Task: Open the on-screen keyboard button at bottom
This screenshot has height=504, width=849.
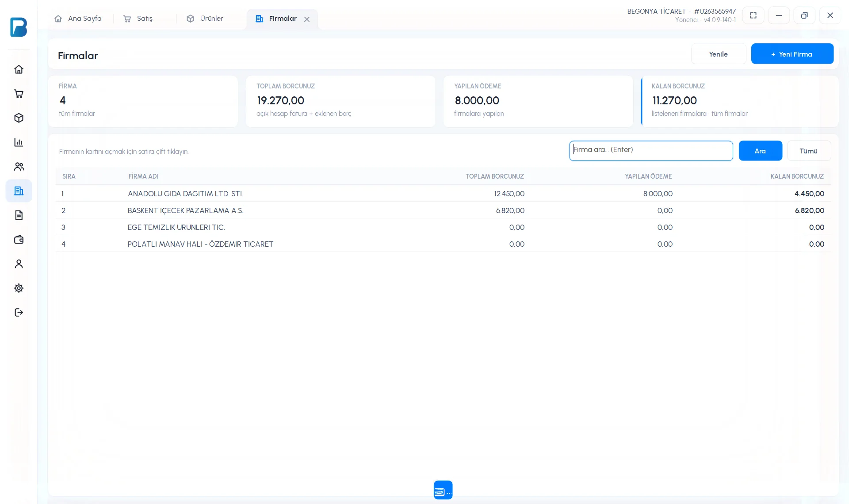Action: click(x=443, y=490)
